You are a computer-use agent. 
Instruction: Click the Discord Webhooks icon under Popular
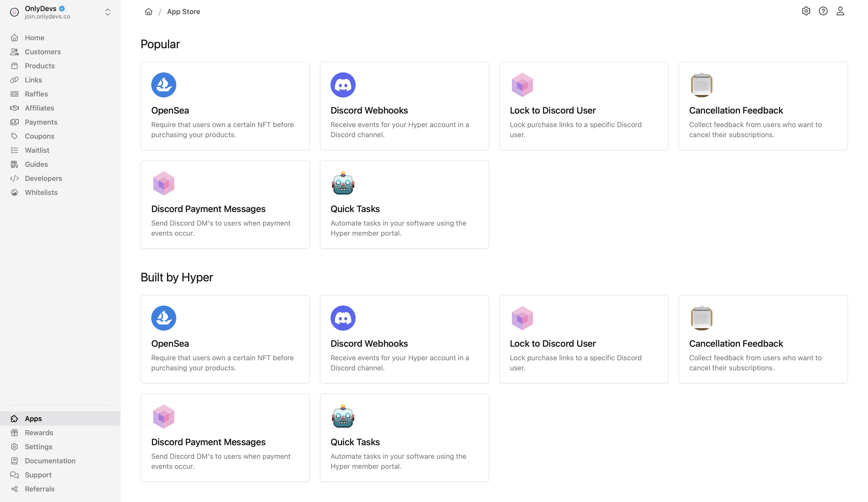pos(343,85)
